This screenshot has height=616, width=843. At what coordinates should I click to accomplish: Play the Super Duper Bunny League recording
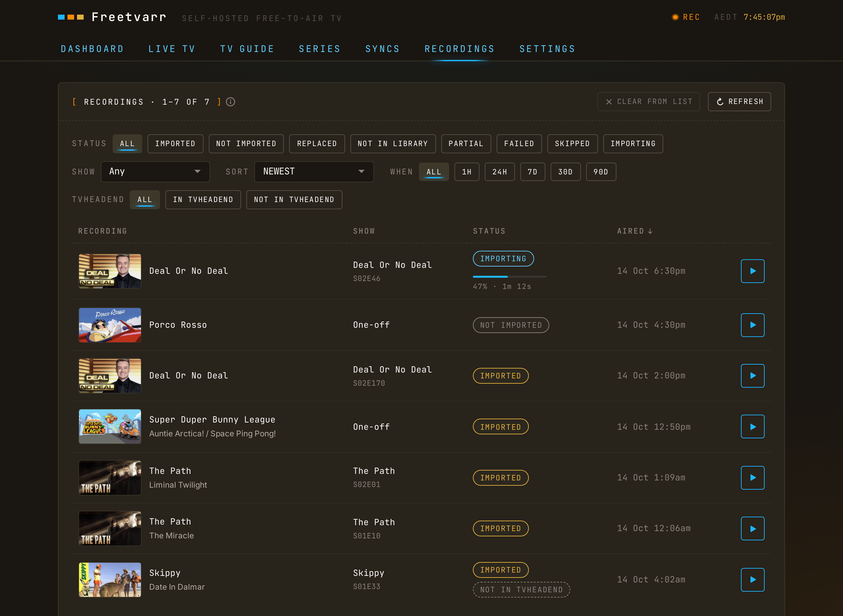coord(752,426)
